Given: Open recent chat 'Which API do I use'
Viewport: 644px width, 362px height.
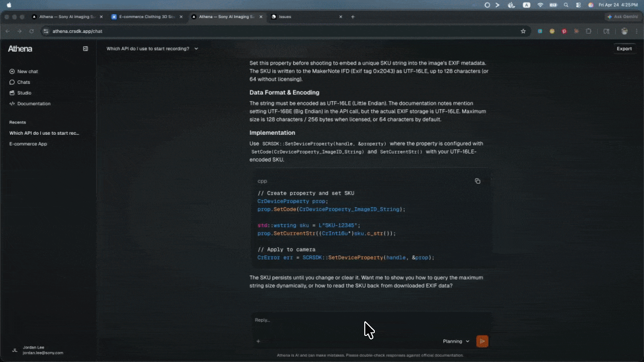Looking at the screenshot, I should (x=44, y=133).
